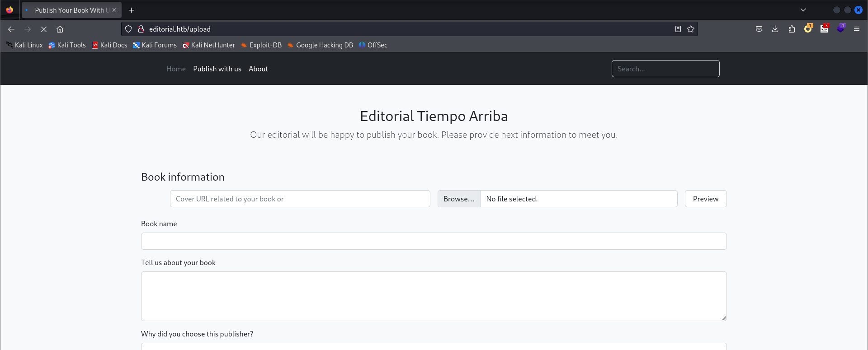868x350 pixels.
Task: Open the Kali NetHunter bookmark
Action: (209, 45)
